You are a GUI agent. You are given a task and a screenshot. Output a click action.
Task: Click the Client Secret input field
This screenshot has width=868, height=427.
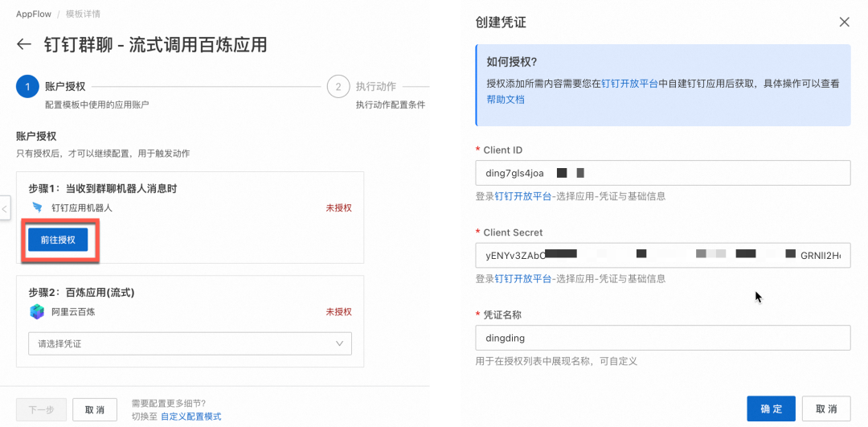click(662, 255)
